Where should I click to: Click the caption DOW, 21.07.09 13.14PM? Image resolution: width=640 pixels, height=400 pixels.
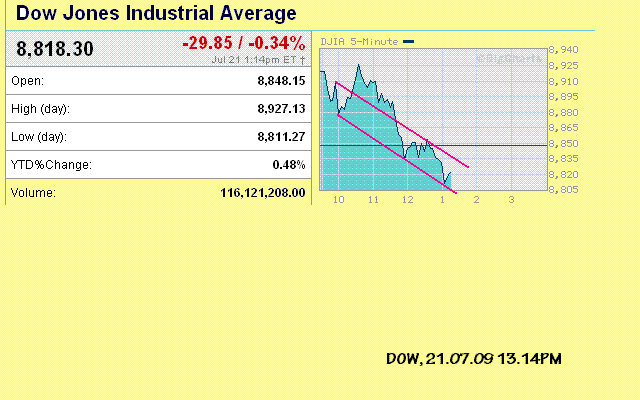tap(474, 359)
